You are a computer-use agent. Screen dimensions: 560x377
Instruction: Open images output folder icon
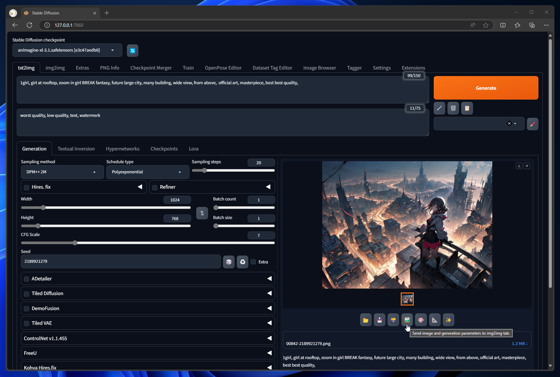pyautogui.click(x=366, y=320)
